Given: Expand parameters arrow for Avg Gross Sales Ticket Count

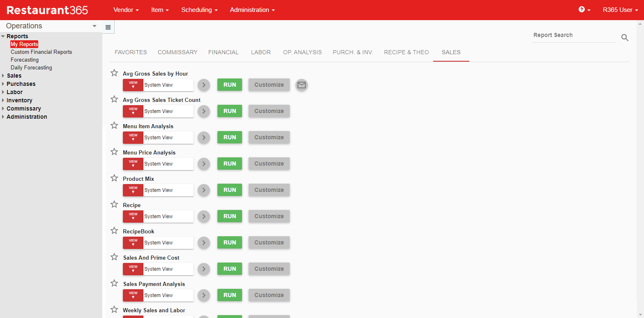Looking at the screenshot, I should [204, 111].
